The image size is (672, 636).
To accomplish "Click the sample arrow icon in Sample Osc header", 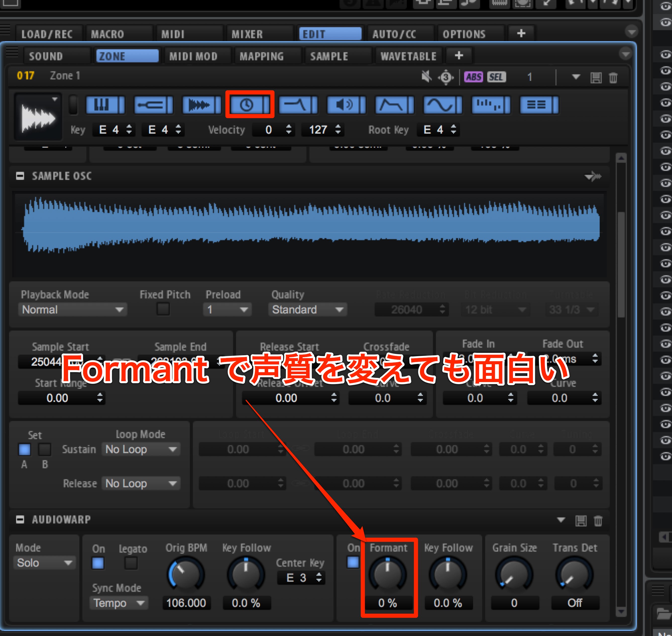I will tap(593, 176).
